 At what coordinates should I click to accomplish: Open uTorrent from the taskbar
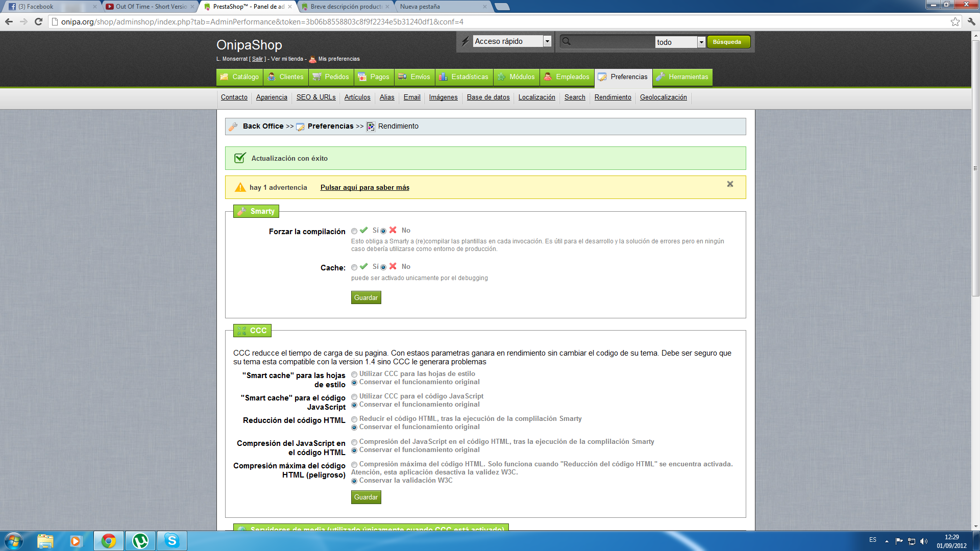tap(140, 541)
